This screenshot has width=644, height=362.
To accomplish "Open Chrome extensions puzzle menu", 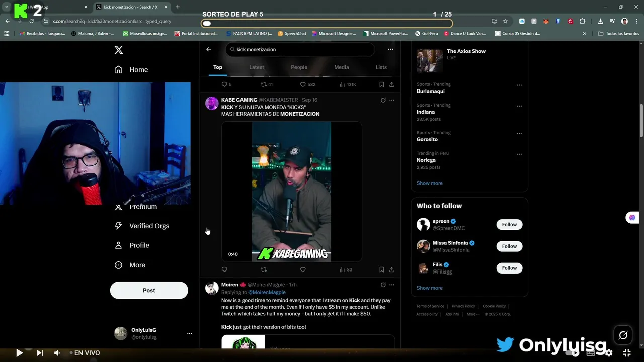I will [x=583, y=21].
